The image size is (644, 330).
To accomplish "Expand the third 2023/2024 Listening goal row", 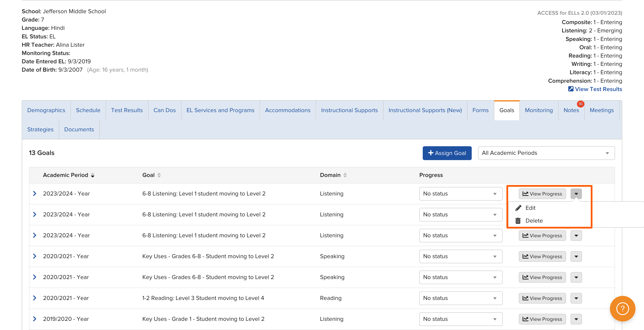I will click(x=35, y=235).
